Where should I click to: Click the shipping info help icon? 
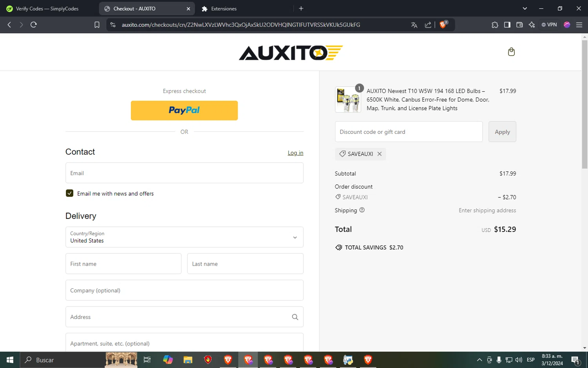coord(362,210)
